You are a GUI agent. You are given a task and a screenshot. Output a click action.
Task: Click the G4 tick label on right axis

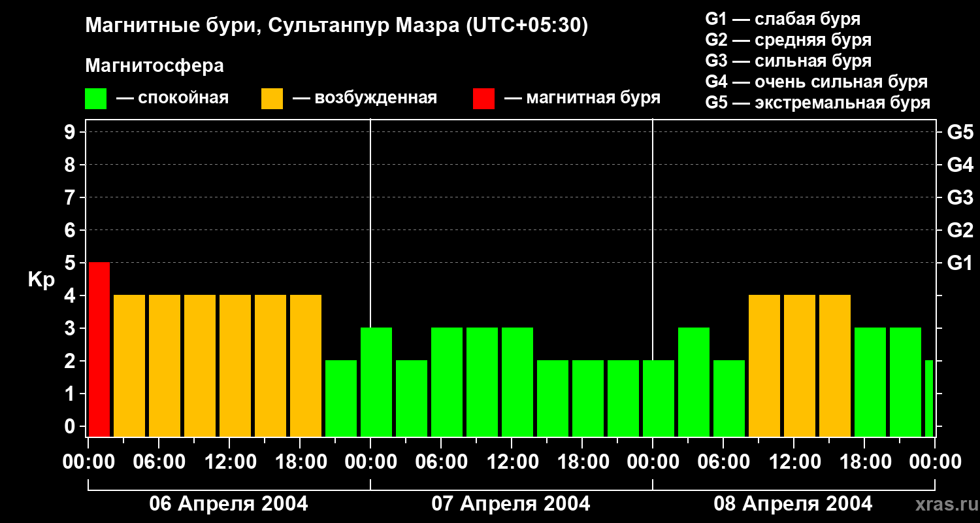(x=960, y=165)
